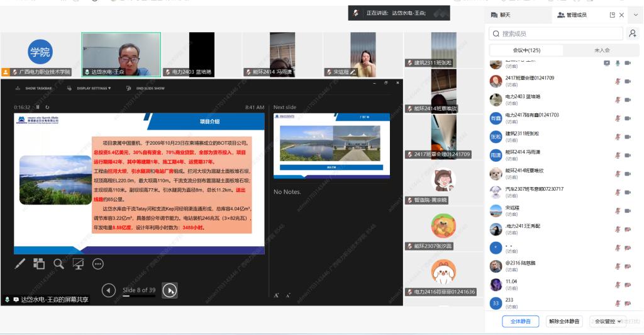Switch to the 管理成员 tab
Viewport: 644px width, 335px height.
pos(572,14)
